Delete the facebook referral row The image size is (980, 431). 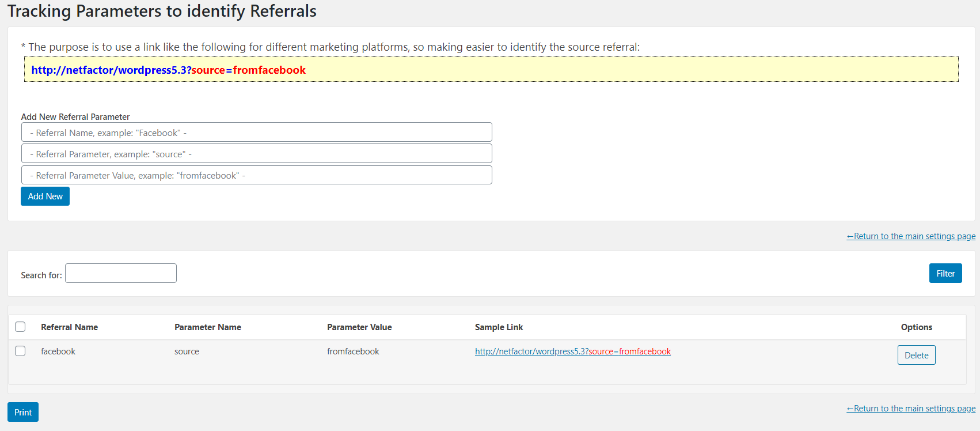click(x=916, y=355)
